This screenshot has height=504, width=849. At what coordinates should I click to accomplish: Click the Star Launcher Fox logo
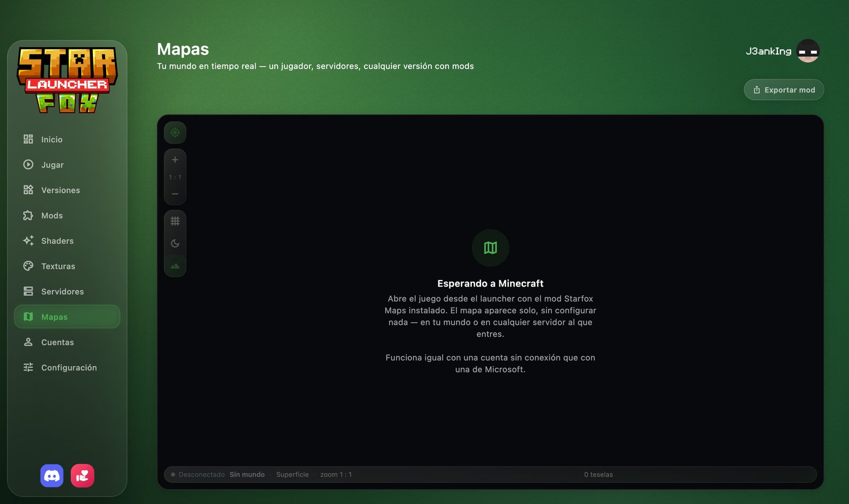67,80
